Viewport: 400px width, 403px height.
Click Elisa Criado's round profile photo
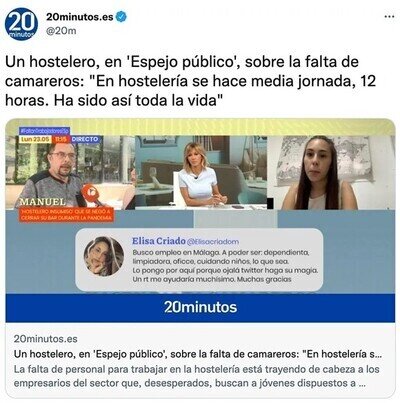(x=104, y=256)
